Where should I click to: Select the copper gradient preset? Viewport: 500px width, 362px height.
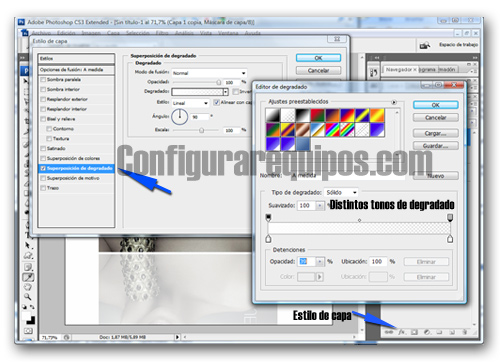pos(302,130)
